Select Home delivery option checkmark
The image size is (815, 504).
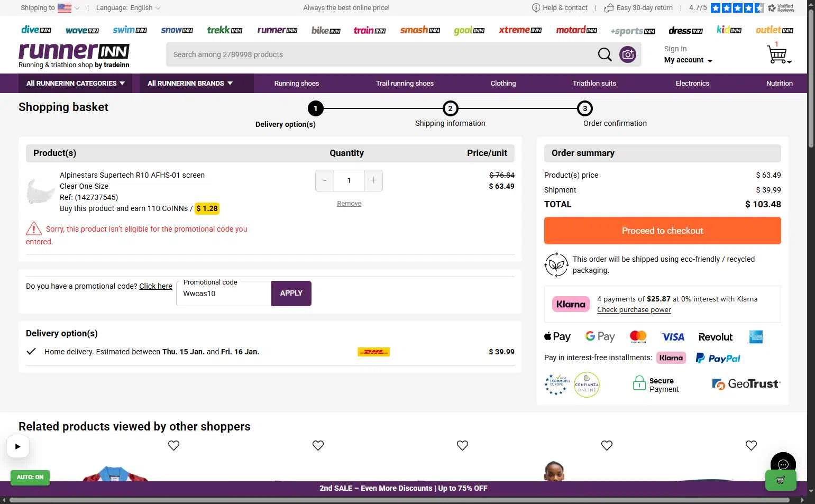click(x=31, y=351)
